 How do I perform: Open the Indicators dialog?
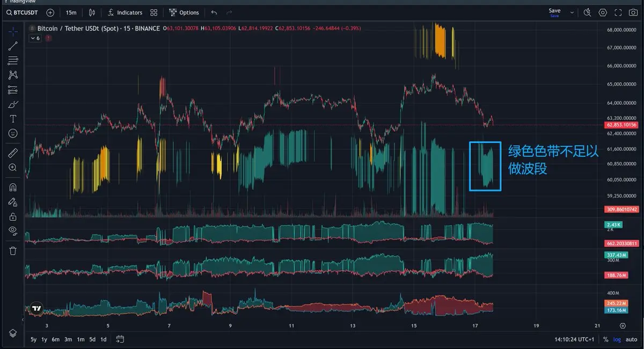[125, 12]
